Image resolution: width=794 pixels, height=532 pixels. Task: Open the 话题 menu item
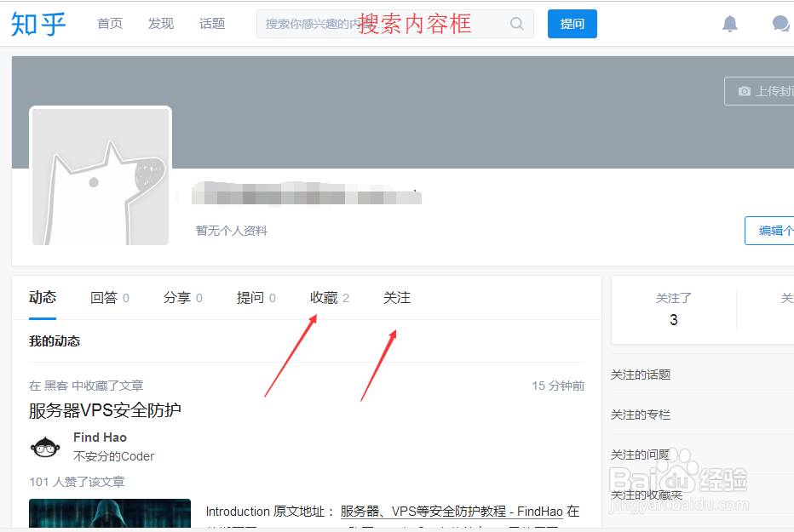[211, 23]
